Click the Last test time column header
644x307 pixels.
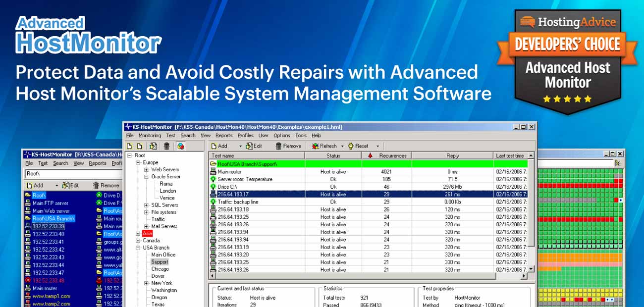(x=510, y=155)
